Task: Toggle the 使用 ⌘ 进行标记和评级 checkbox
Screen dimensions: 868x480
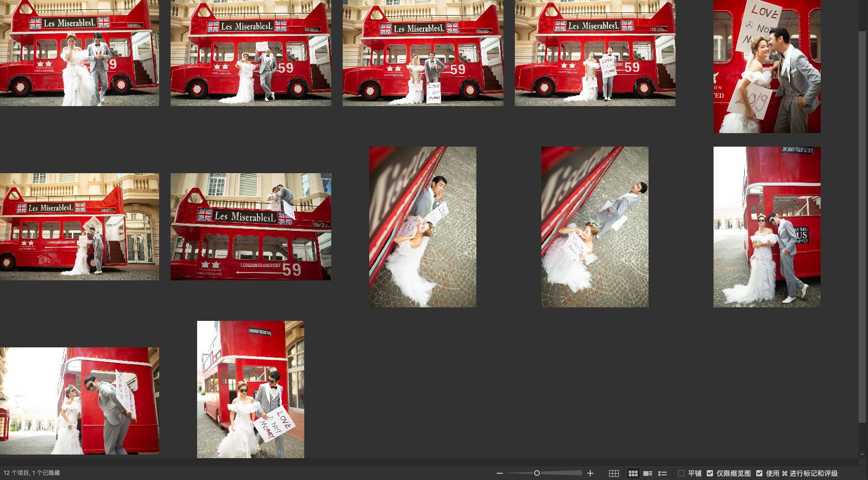Action: coord(759,473)
